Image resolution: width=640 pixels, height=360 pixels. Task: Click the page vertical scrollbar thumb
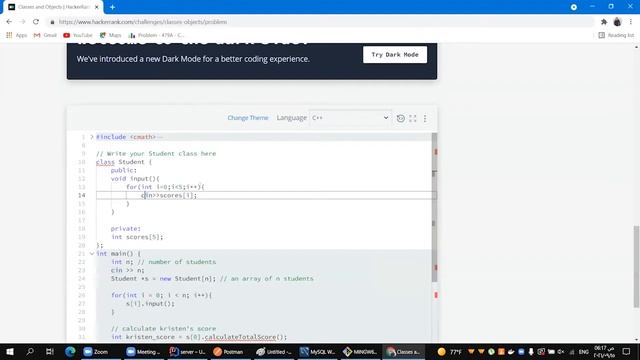coord(636,266)
